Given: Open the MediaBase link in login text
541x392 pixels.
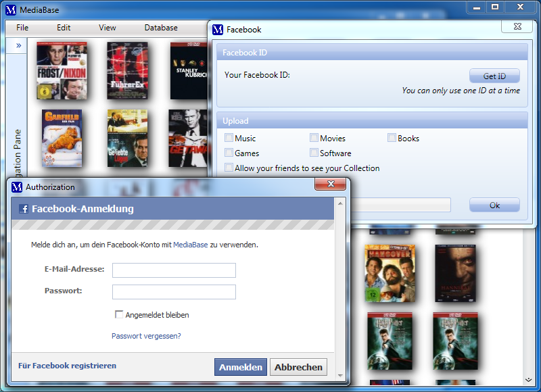Looking at the screenshot, I should (x=191, y=245).
